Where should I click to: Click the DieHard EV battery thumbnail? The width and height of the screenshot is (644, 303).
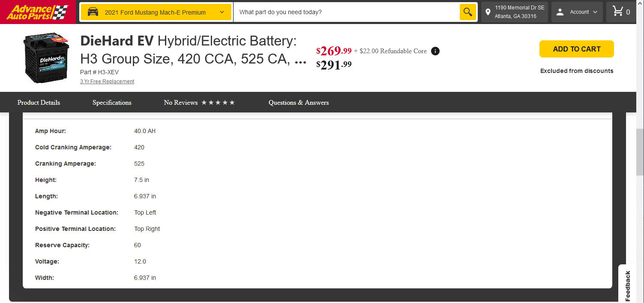point(46,58)
